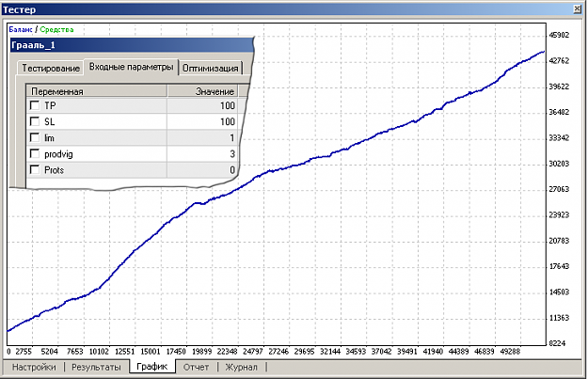588x379 pixels.
Task: Enable the TP parameter checkbox
Action: pyautogui.click(x=35, y=105)
